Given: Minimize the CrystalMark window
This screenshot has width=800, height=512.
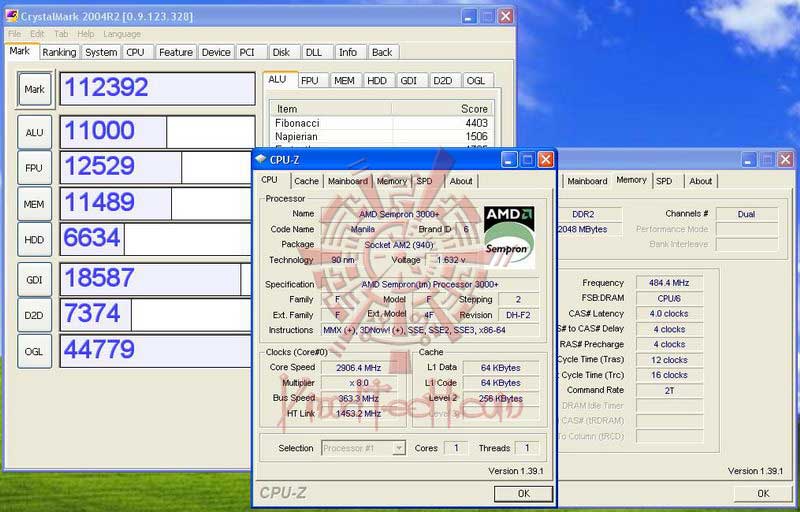Looking at the screenshot, I should point(469,16).
